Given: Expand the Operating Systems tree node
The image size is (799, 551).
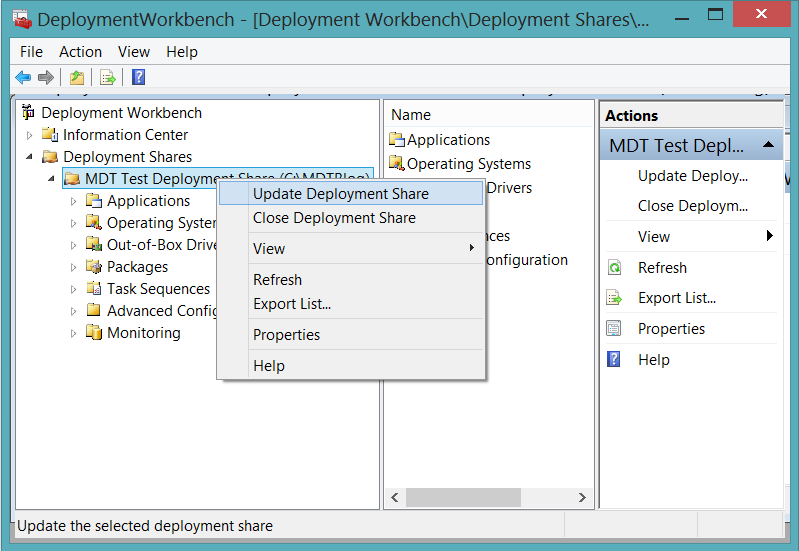Looking at the screenshot, I should 73,223.
